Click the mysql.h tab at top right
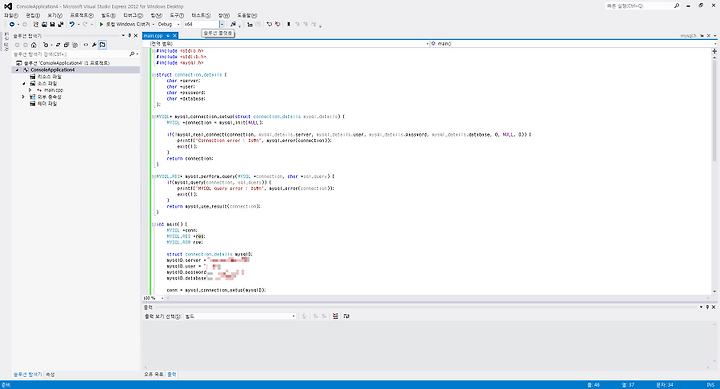The width and height of the screenshot is (720, 389). pyautogui.click(x=688, y=36)
